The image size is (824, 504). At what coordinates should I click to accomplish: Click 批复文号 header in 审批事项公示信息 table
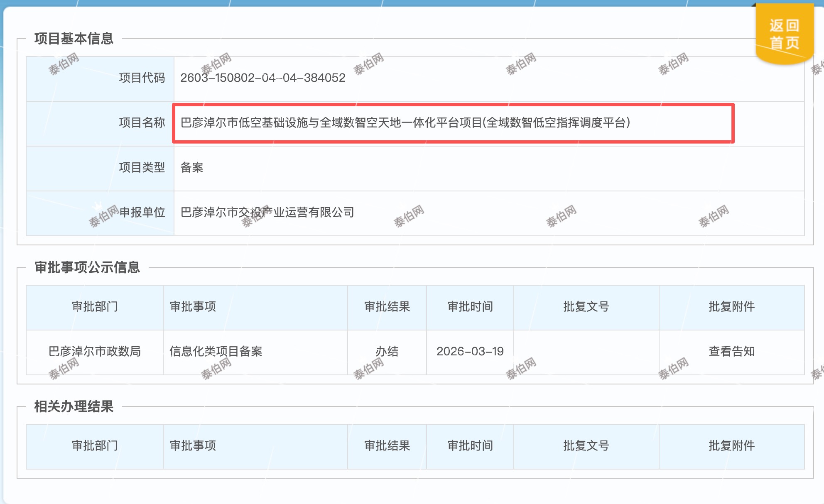click(586, 307)
